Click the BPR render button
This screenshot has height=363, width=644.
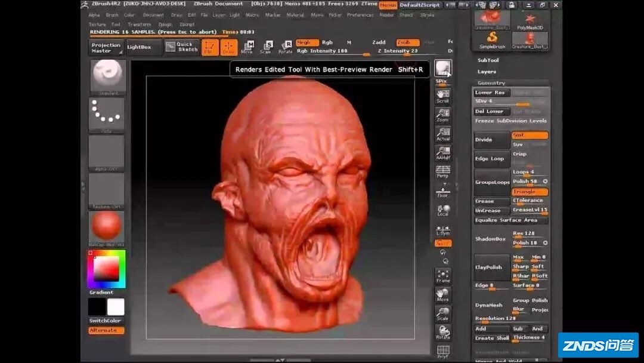[443, 68]
